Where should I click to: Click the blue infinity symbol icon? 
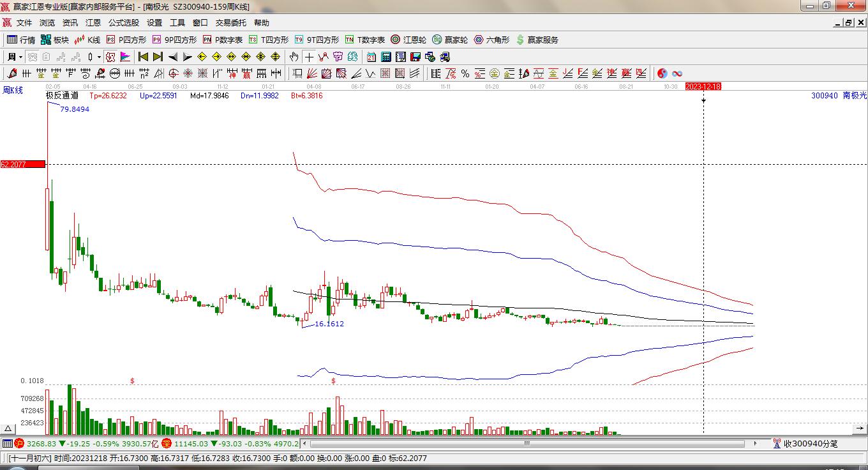click(677, 73)
